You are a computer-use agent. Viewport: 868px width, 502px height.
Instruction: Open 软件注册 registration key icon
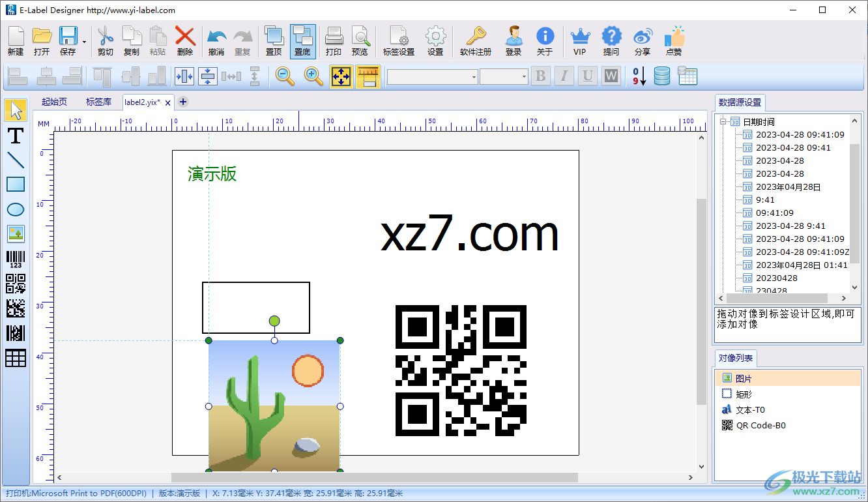[x=476, y=41]
